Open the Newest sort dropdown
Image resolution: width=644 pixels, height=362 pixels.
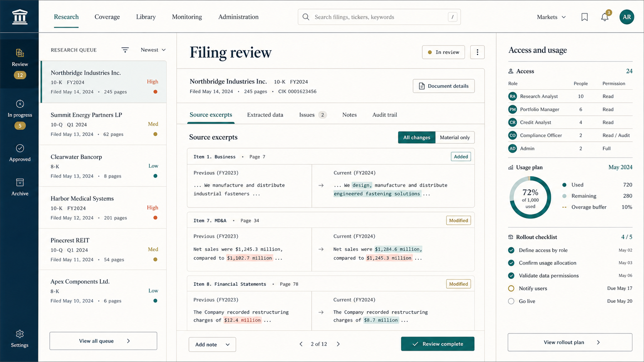click(x=153, y=50)
